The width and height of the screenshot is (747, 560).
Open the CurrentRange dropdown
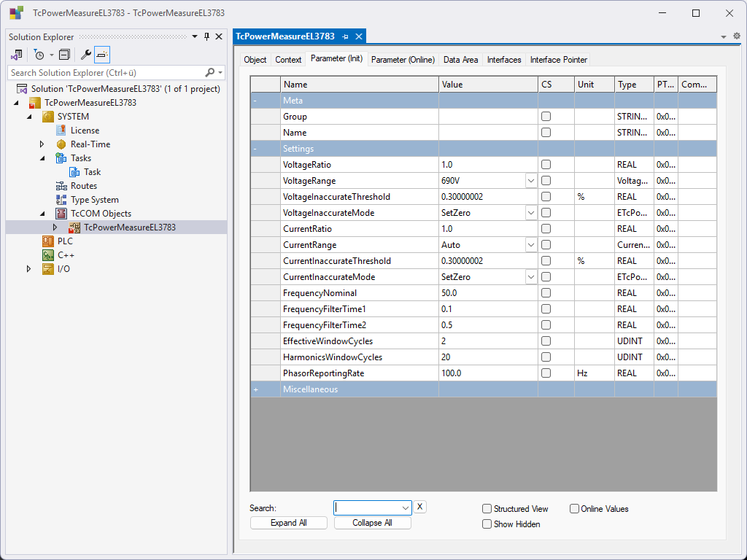pos(531,245)
